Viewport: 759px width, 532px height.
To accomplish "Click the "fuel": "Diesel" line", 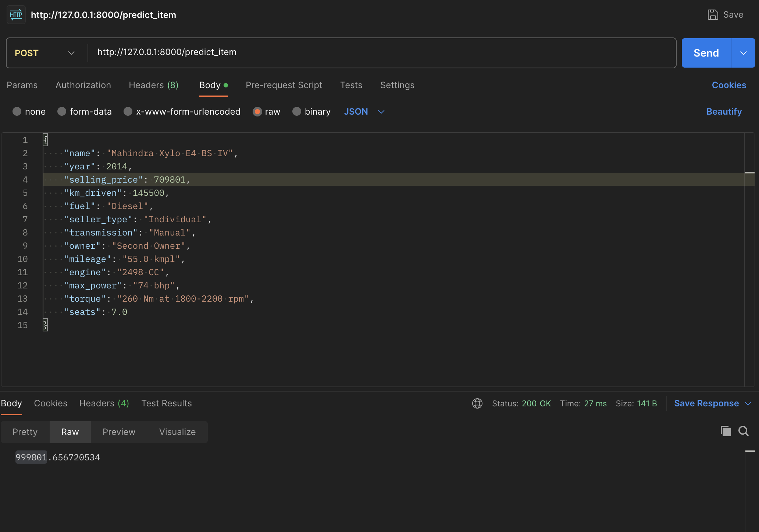I will coord(393,206).
